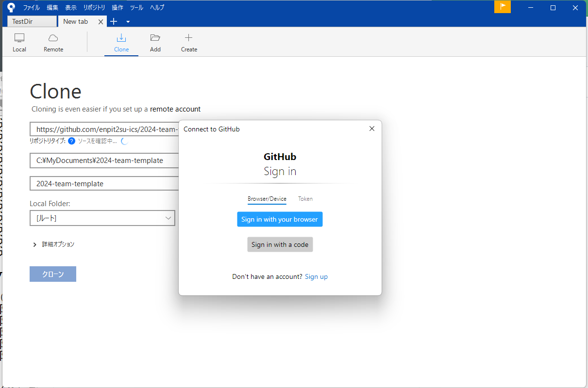
Task: Open the 編集 menu
Action: pos(52,8)
